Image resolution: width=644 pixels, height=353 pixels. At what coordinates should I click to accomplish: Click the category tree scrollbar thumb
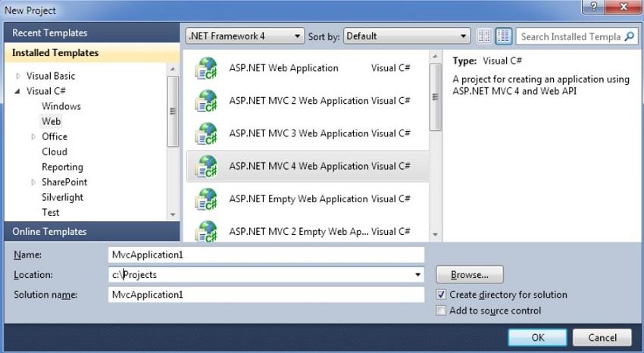173,111
